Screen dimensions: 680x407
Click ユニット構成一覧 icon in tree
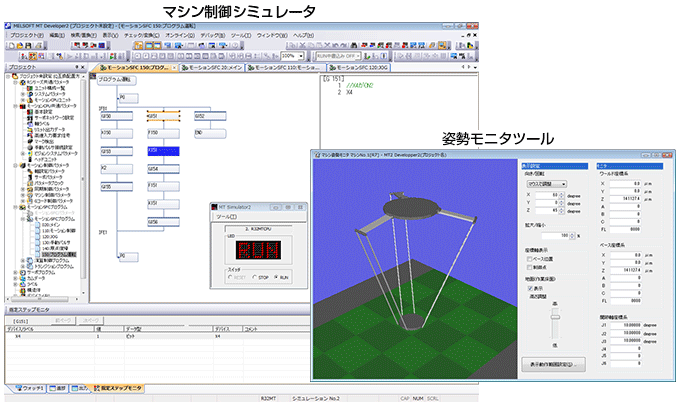pos(30,88)
